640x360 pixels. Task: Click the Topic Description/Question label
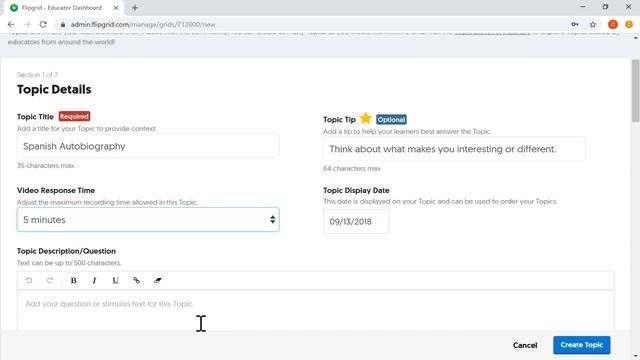pos(66,251)
